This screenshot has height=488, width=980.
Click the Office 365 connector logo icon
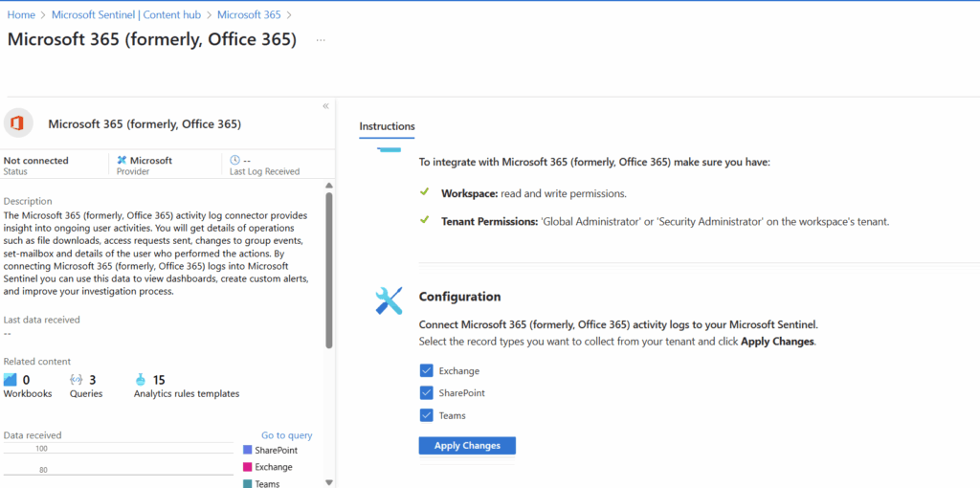[18, 123]
